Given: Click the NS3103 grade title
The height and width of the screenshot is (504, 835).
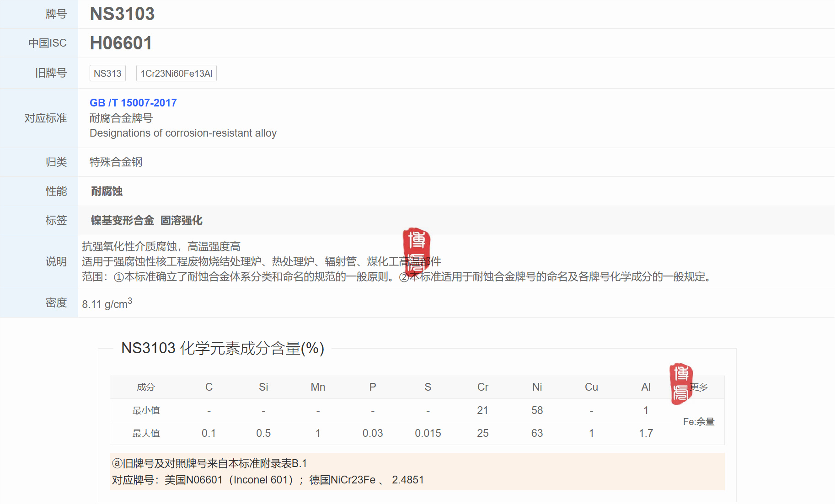Looking at the screenshot, I should pyautogui.click(x=122, y=14).
